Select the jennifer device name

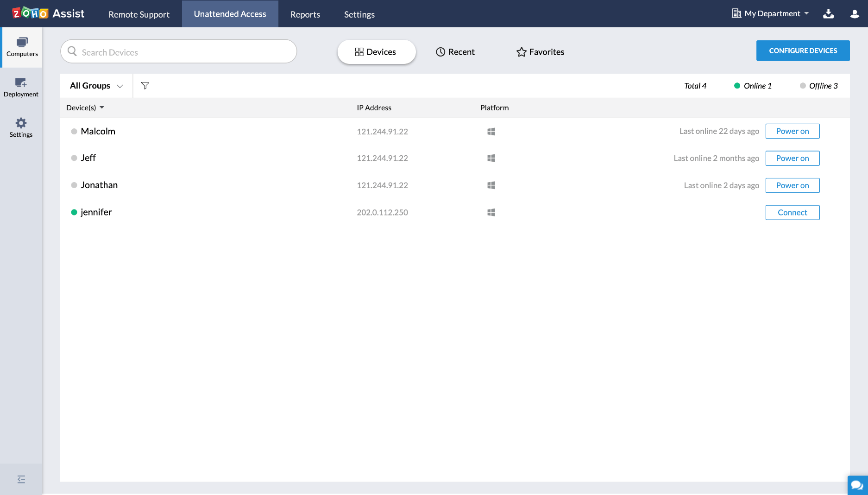click(x=96, y=212)
